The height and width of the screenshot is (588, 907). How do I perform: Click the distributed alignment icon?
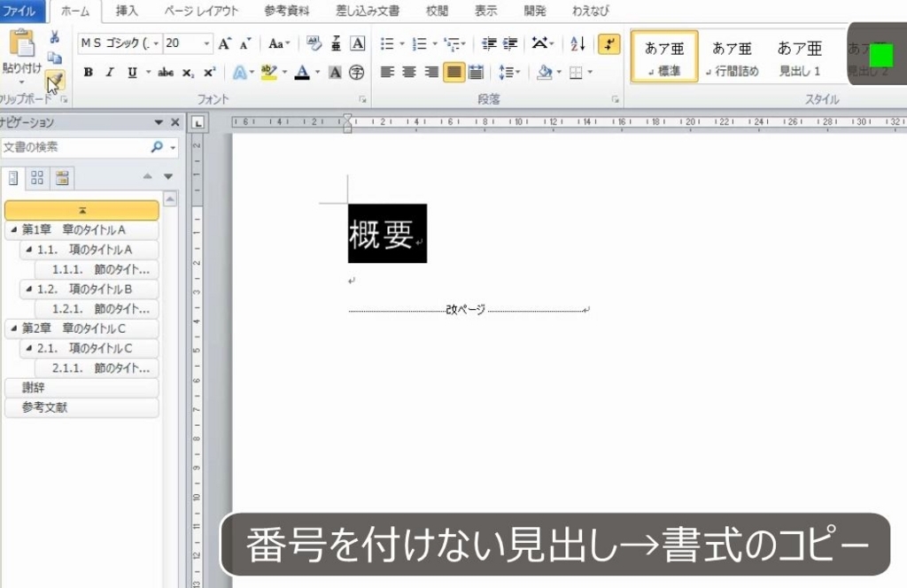point(476,73)
